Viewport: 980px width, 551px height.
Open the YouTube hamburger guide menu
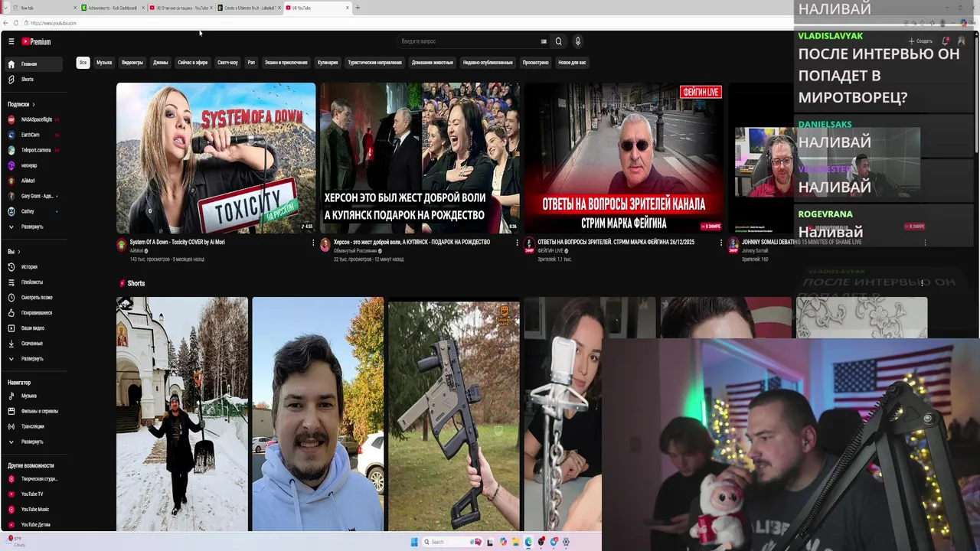pos(11,41)
